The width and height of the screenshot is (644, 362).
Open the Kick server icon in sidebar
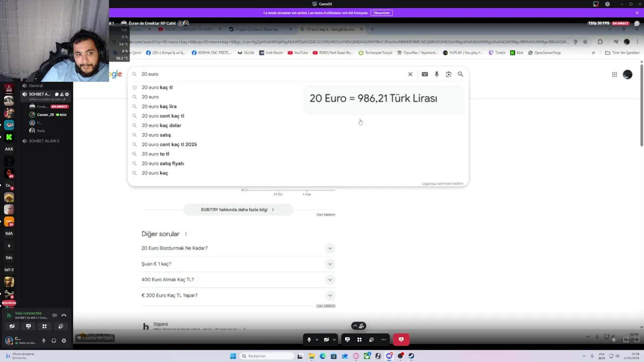(9, 137)
